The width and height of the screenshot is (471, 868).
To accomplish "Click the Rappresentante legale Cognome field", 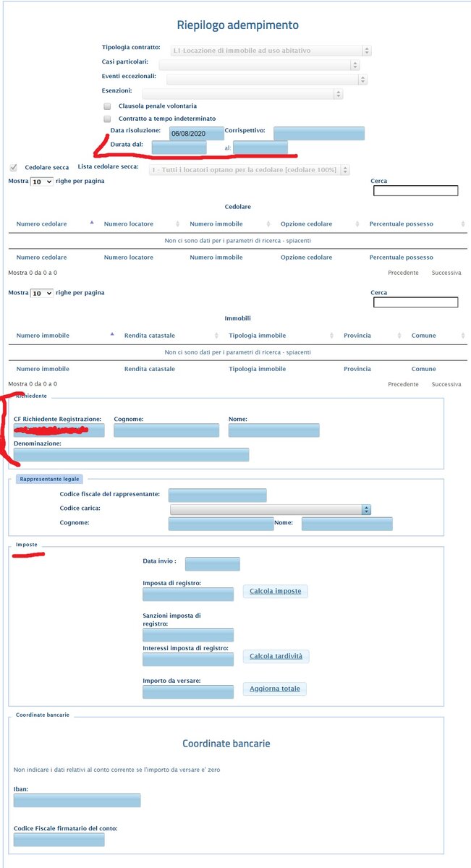I will coord(221,524).
